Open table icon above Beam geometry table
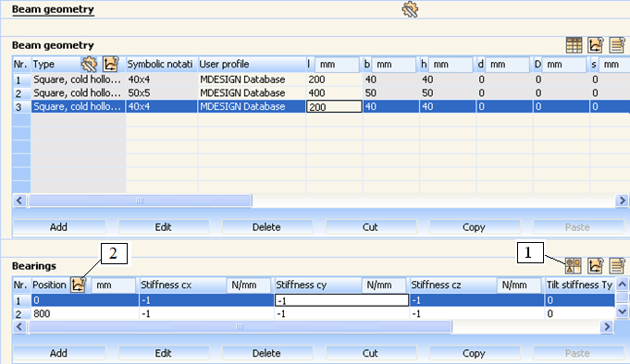 pyautogui.click(x=574, y=45)
